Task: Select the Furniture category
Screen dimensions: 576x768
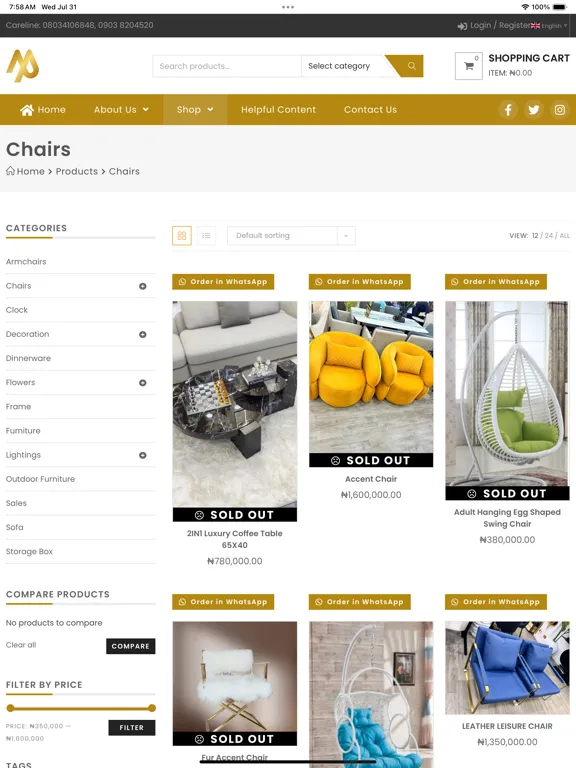Action: click(23, 431)
